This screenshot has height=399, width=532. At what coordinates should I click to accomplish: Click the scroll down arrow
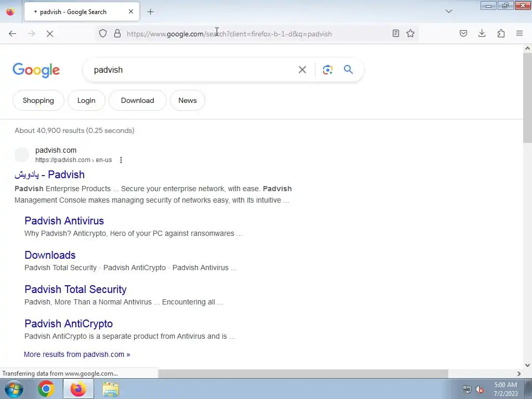point(527,365)
